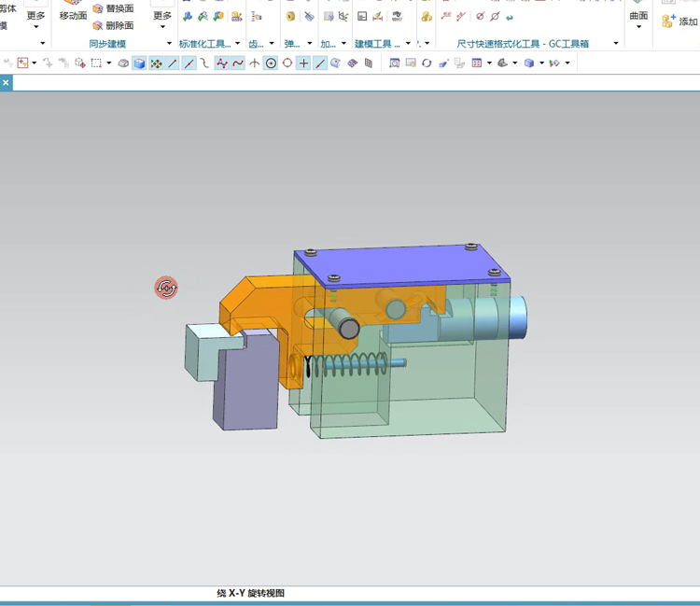
Task: Expand the 标准化工具 group dropdown
Action: coord(238,44)
